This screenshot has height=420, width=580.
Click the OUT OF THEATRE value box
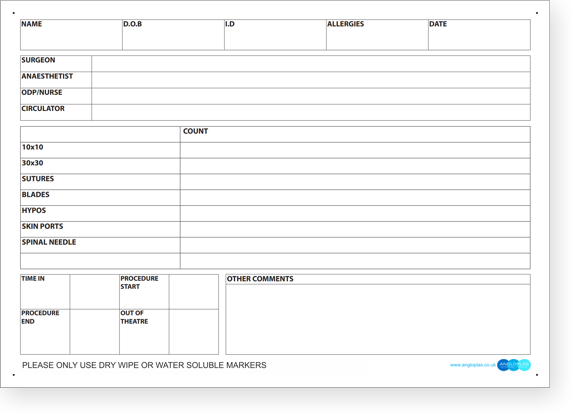(x=194, y=332)
